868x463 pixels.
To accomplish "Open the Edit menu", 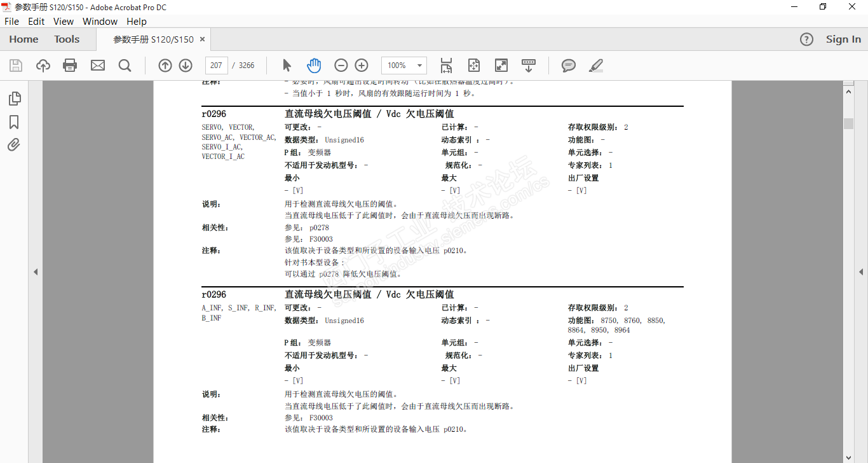I will click(x=36, y=21).
